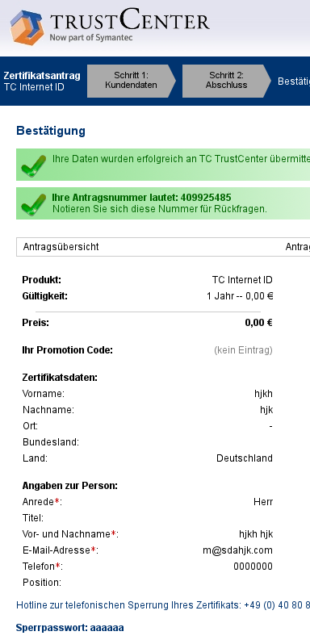Click the Sperrpasswort: aaaaaa text

[x=69, y=628]
